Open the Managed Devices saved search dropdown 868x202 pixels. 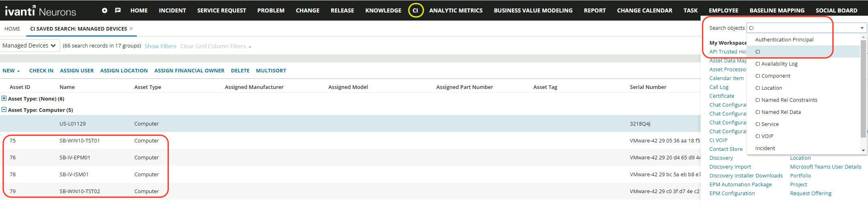pyautogui.click(x=30, y=45)
